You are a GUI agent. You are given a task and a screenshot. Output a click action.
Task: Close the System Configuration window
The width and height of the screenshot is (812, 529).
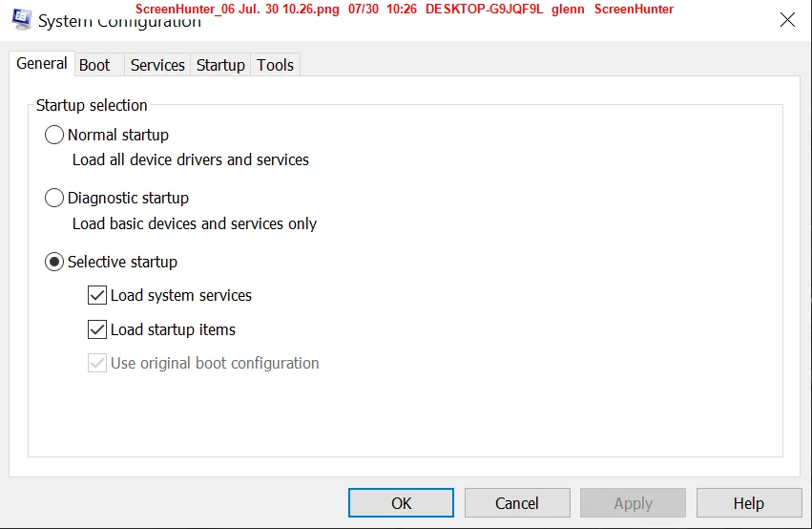[787, 20]
